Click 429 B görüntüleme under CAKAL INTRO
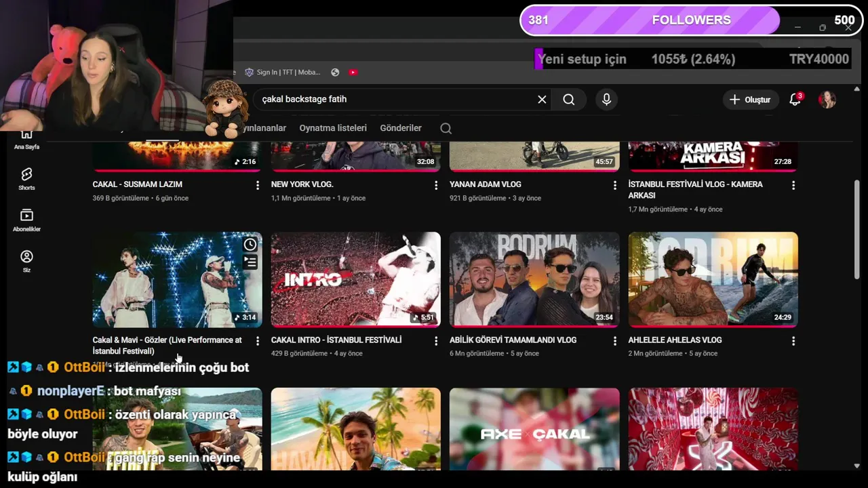 pyautogui.click(x=299, y=354)
